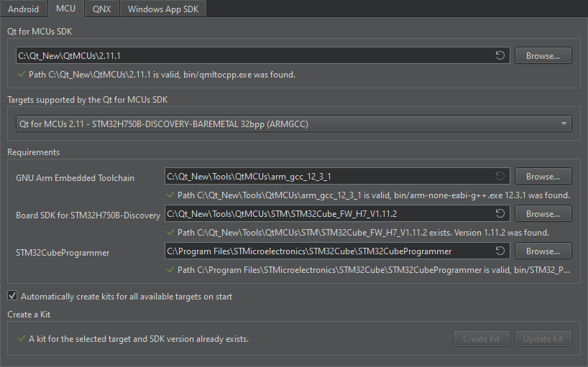
Task: Click the 'GNU Arm Embedded Toolchain' label
Action: tap(75, 178)
